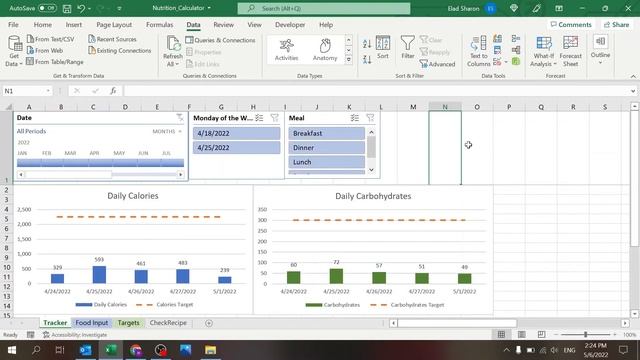Viewport: 640px width, 360px height.
Task: Sort Z to A descending
Action: [367, 59]
